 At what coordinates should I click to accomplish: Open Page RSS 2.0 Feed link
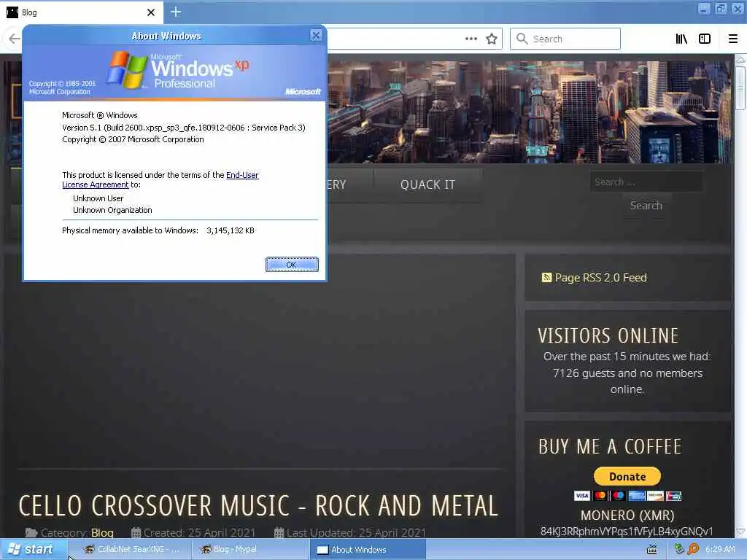click(601, 278)
